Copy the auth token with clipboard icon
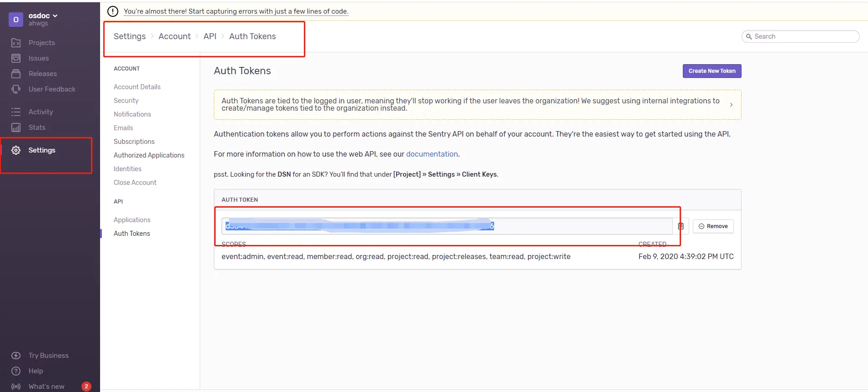Viewport: 868px width, 392px height. [681, 226]
